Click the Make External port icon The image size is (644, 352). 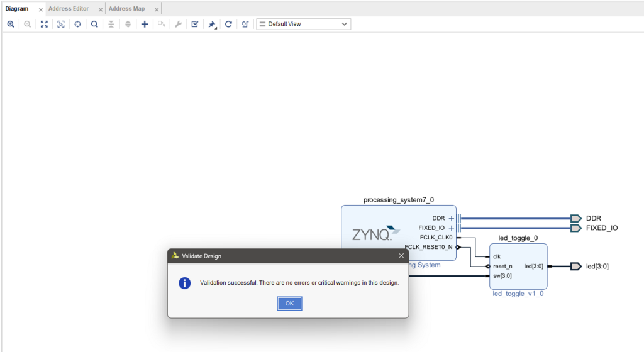[x=162, y=25]
